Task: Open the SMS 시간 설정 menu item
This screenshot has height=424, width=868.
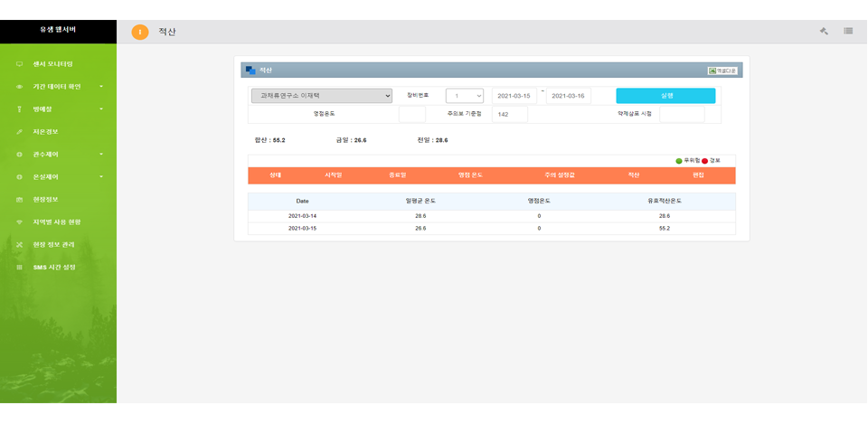Action: point(54,267)
